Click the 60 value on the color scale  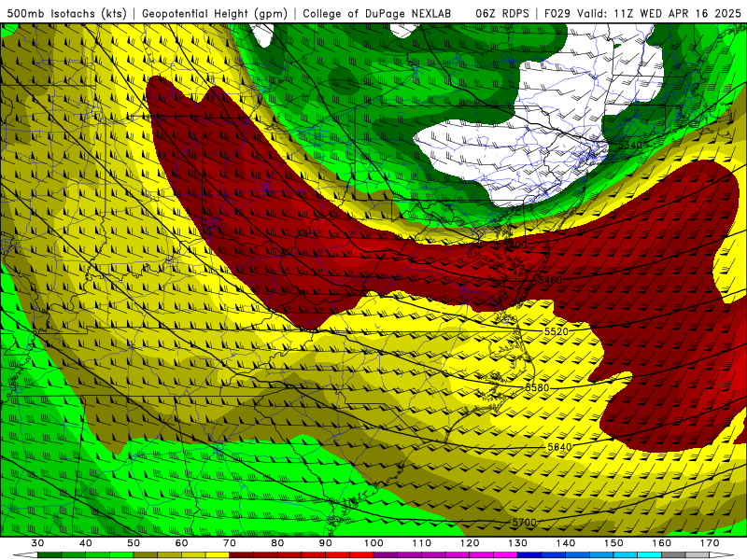click(181, 543)
